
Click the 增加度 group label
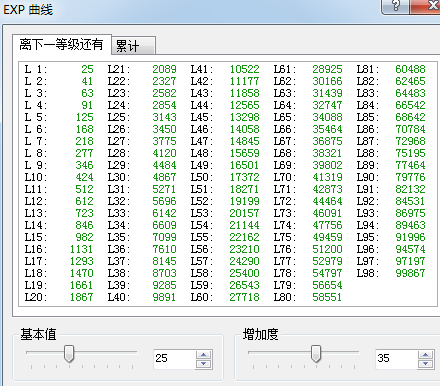pos(260,334)
